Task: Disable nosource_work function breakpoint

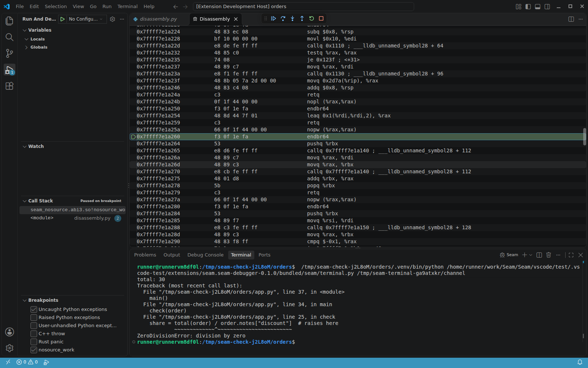Action: coord(34,350)
